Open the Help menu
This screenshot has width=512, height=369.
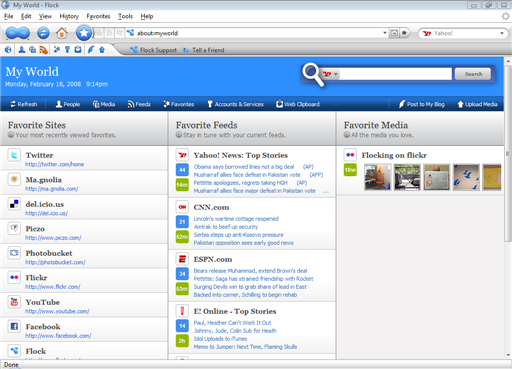(147, 16)
